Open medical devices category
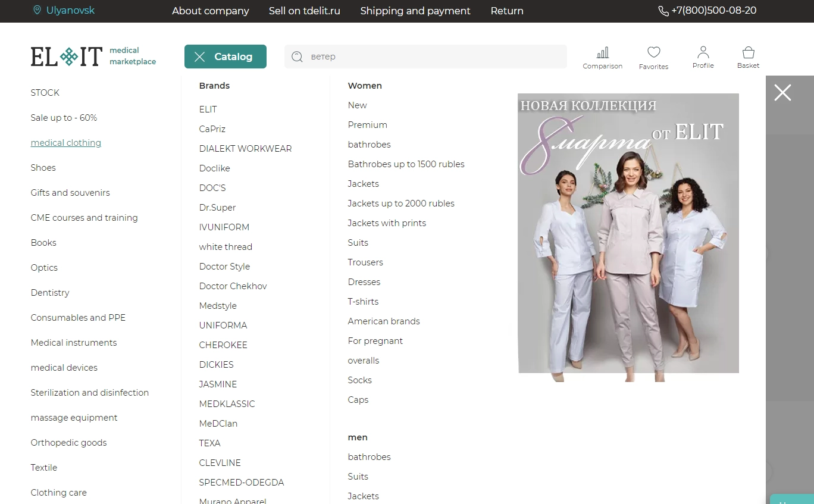Screen dimensions: 814x504 pos(64,368)
